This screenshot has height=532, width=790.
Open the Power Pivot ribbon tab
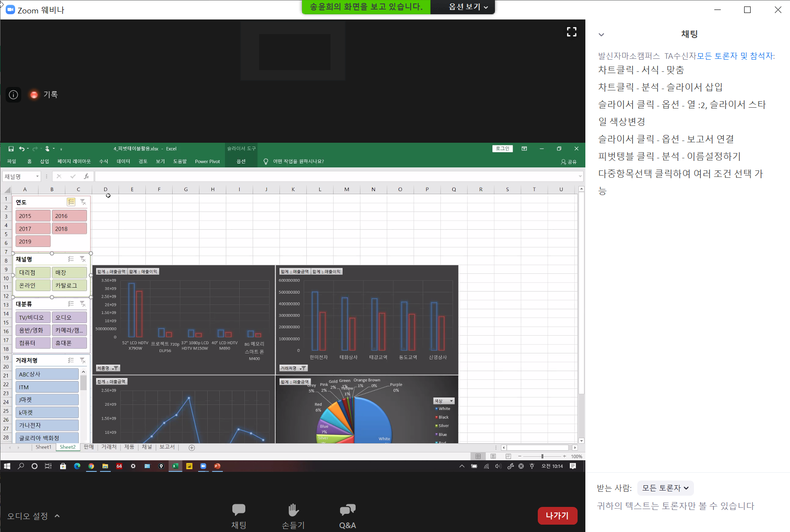207,161
